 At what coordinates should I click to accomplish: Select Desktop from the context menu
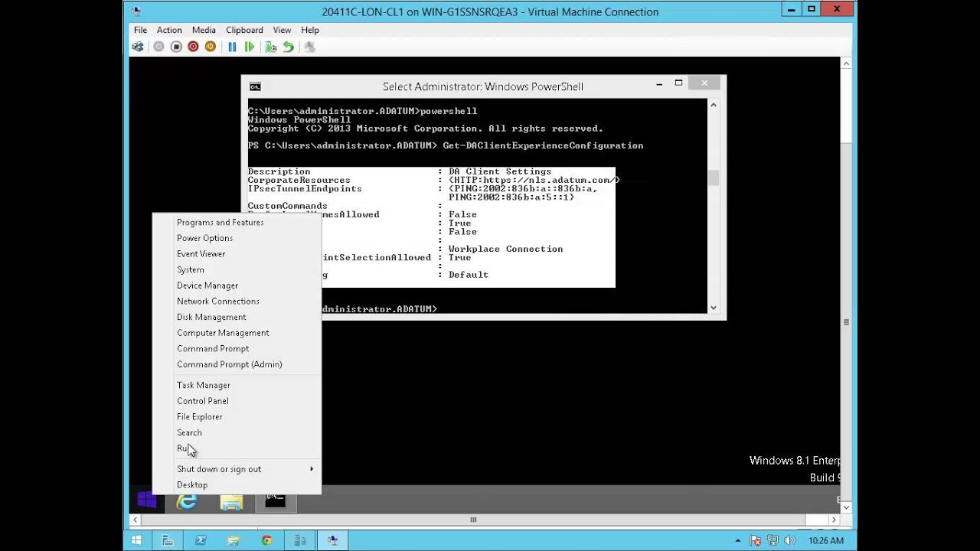[237, 484]
